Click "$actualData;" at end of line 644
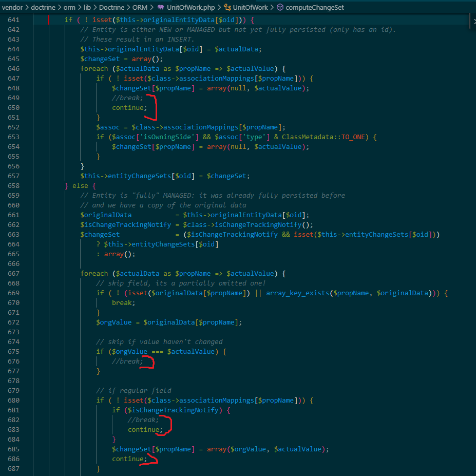Image resolution: width=476 pixels, height=476 pixels. 238,49
